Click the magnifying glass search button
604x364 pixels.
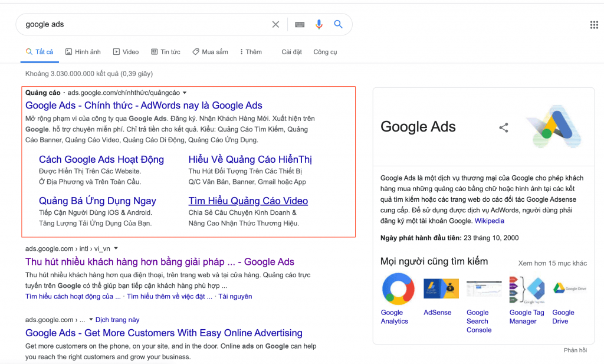[x=338, y=25]
